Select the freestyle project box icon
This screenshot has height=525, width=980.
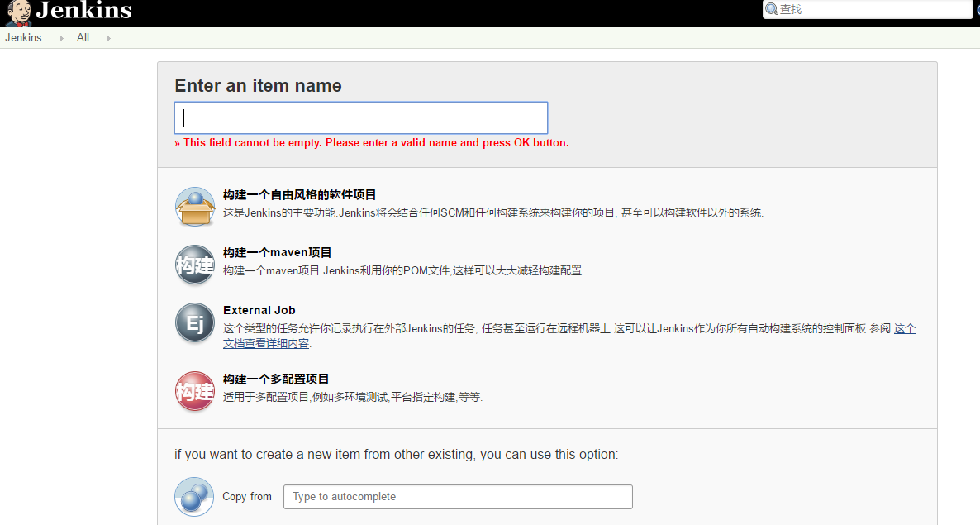click(x=195, y=206)
